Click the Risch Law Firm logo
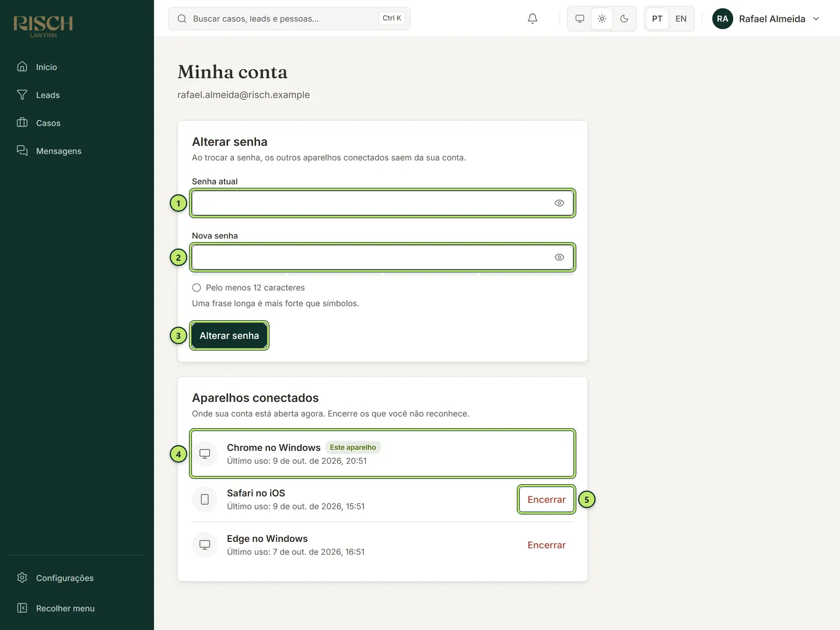840x630 pixels. (x=43, y=27)
